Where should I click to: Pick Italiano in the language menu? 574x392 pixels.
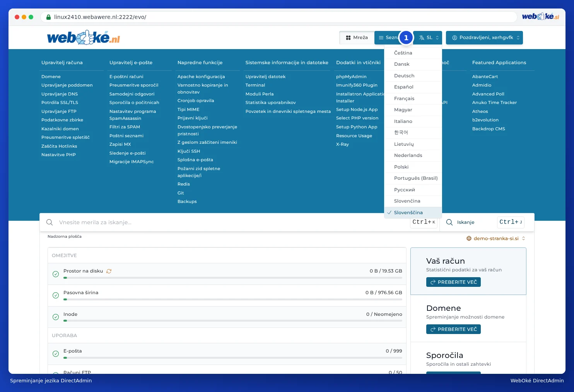(413, 121)
